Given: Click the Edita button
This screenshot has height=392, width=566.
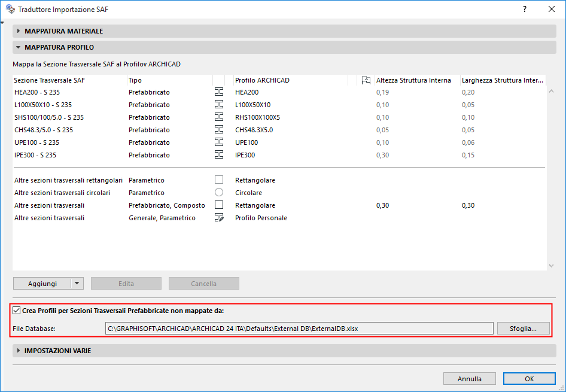Looking at the screenshot, I should (126, 283).
